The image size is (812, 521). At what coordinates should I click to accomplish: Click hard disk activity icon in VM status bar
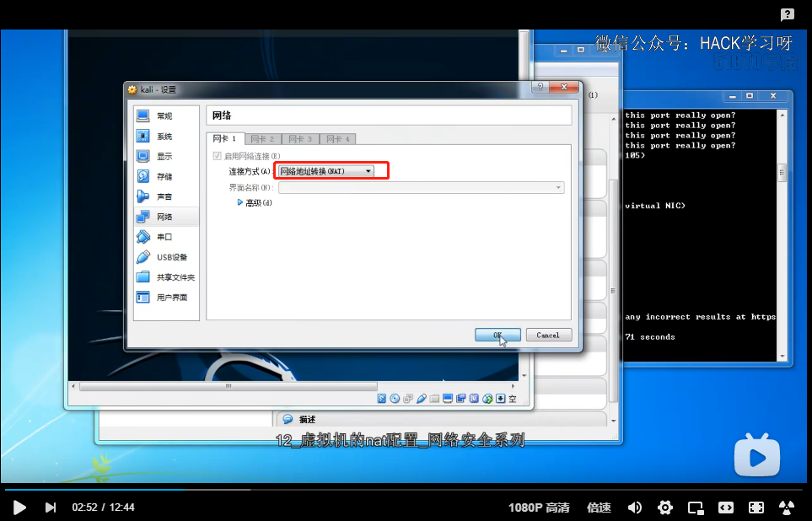382,398
